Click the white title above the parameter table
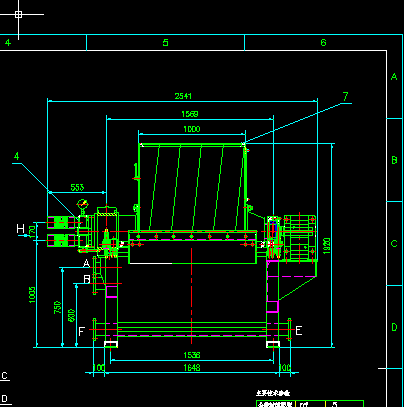404x407 pixels. (273, 393)
